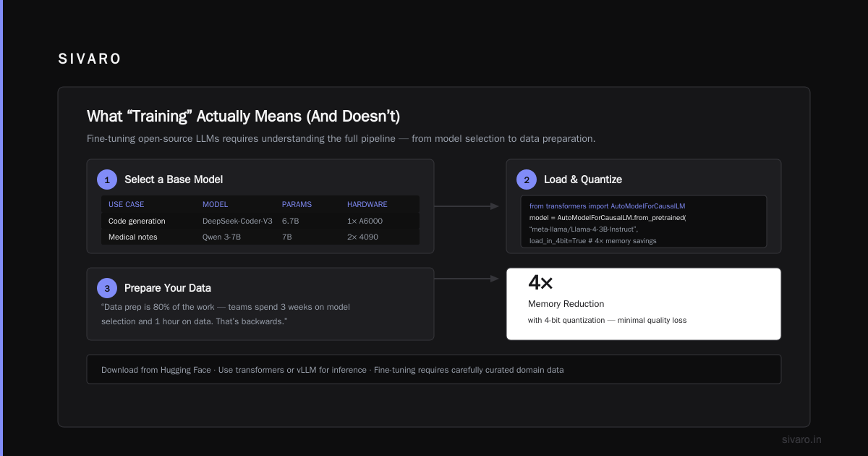This screenshot has width=868, height=456.
Task: Click the step 3 numbered circle badge
Action: tap(107, 288)
